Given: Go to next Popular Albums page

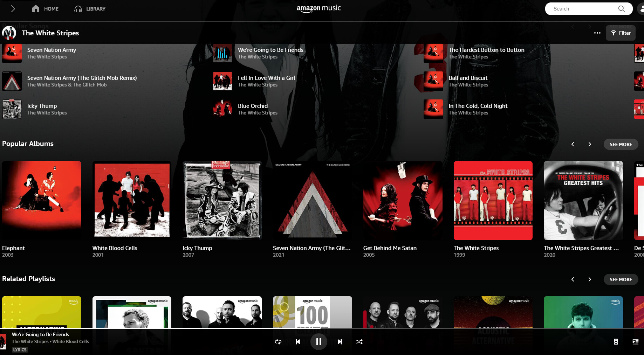Looking at the screenshot, I should tap(590, 144).
